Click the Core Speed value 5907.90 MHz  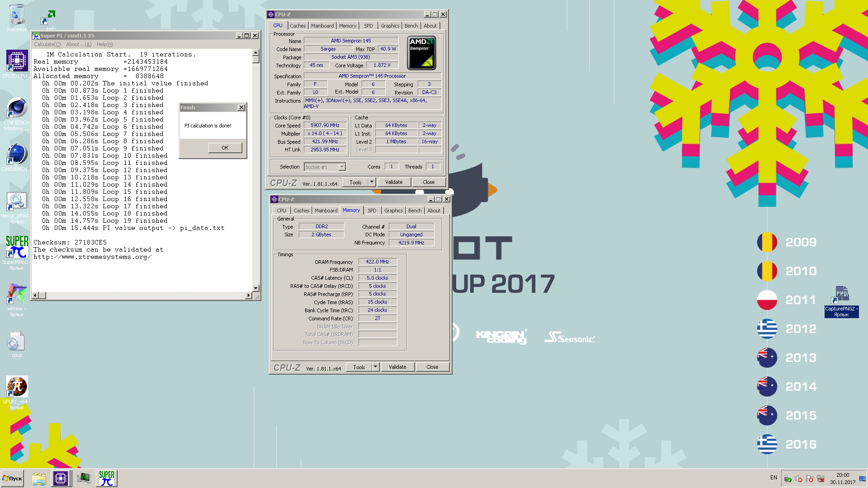(x=325, y=126)
